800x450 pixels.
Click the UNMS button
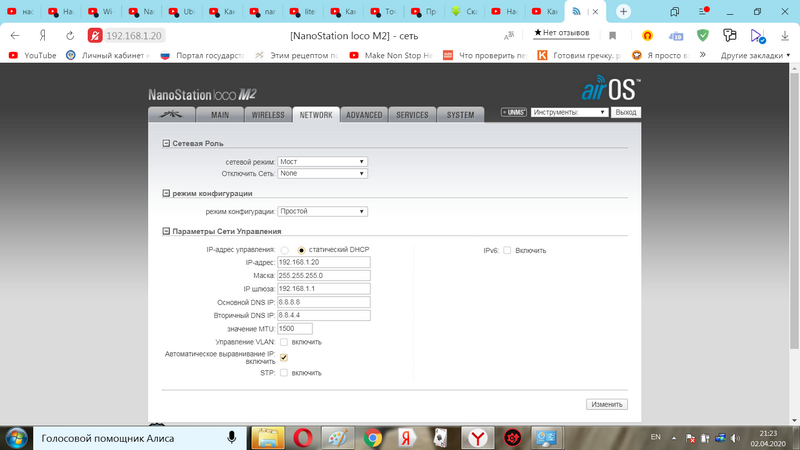tap(513, 112)
